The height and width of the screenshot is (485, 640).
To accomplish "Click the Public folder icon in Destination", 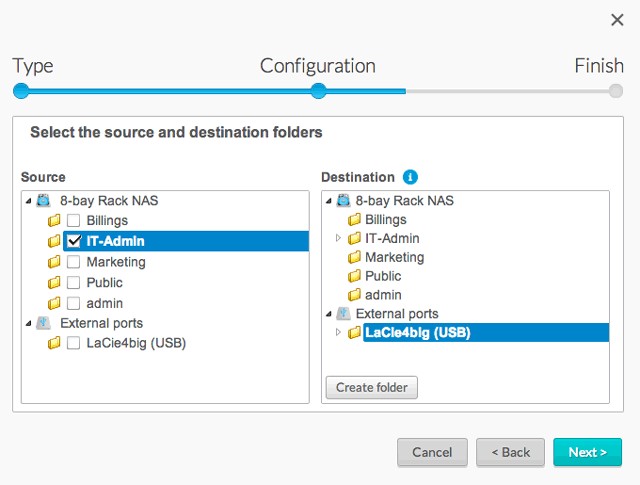I will coord(353,276).
